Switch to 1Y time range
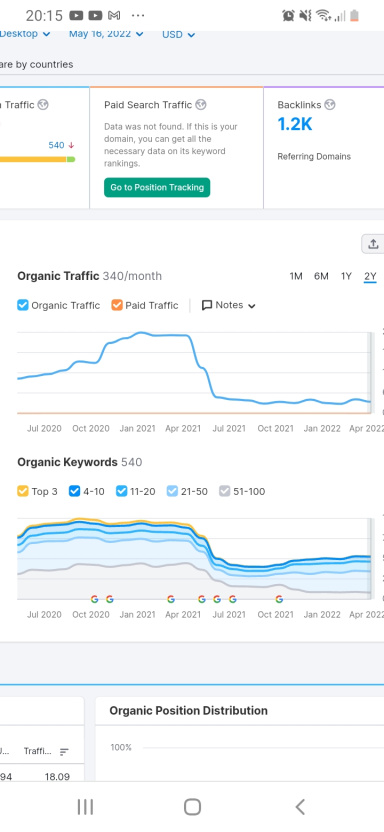The width and height of the screenshot is (384, 832). pos(346,276)
